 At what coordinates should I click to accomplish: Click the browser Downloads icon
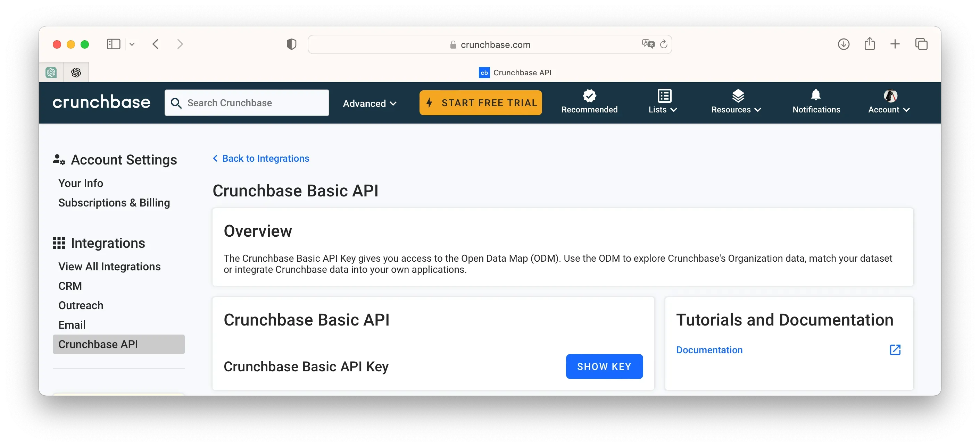(x=844, y=44)
